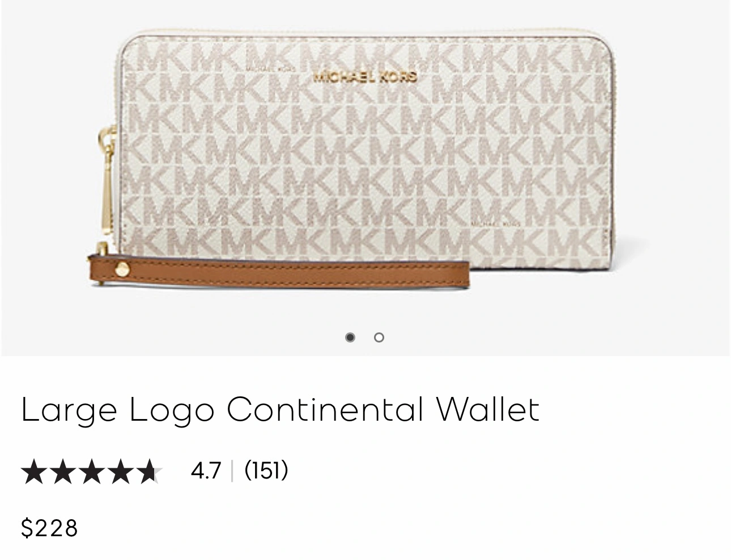The height and width of the screenshot is (560, 731).
Task: Click the third rating star
Action: (92, 472)
